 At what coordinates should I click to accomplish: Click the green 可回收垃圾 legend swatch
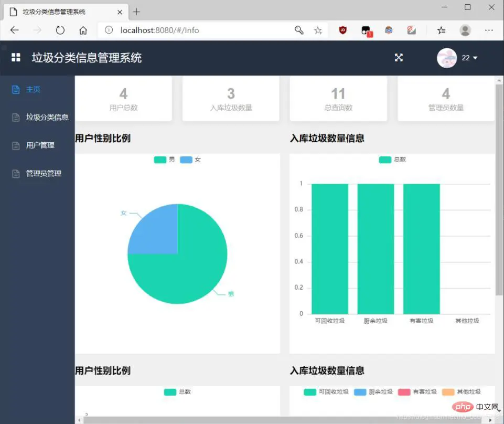tap(309, 391)
